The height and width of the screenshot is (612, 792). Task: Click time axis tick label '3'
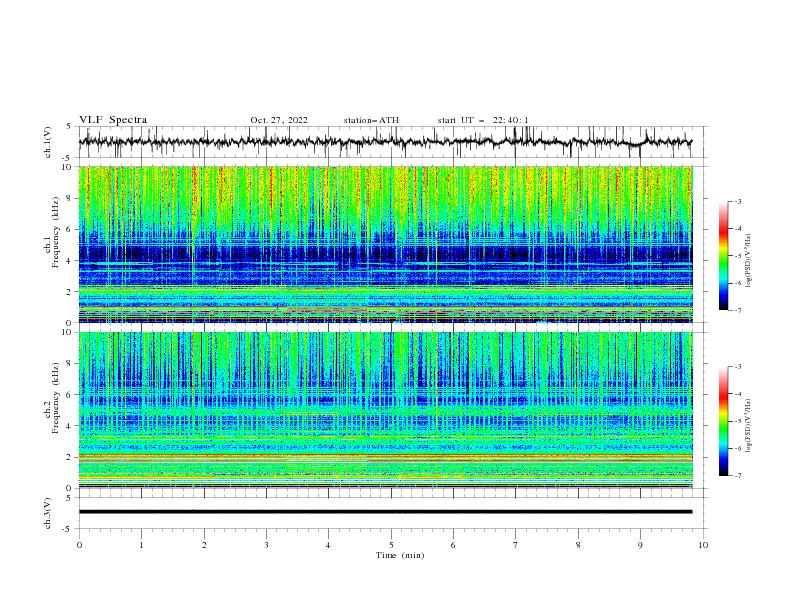[x=266, y=545]
